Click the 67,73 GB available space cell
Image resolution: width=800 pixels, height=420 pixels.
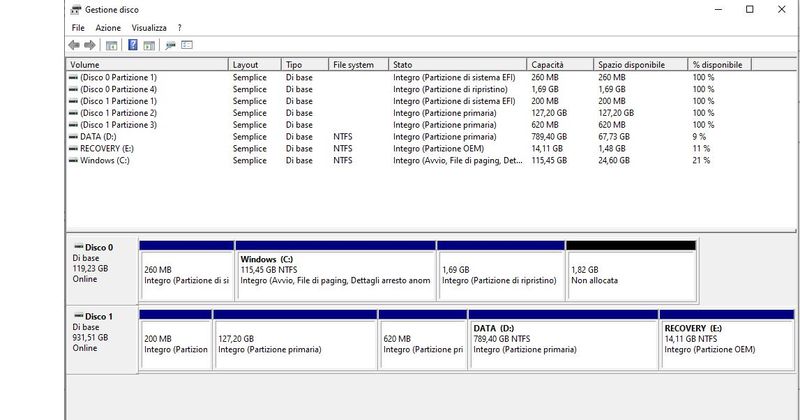(x=614, y=137)
